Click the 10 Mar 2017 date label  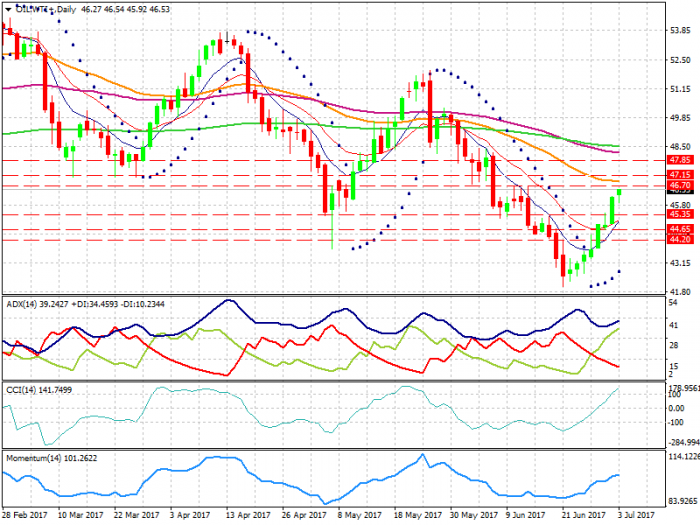(80, 515)
